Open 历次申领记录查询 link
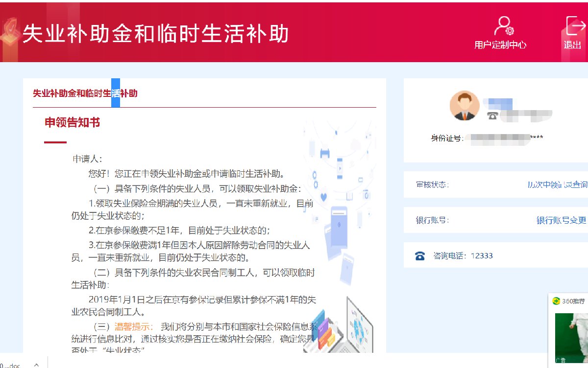 tap(557, 184)
